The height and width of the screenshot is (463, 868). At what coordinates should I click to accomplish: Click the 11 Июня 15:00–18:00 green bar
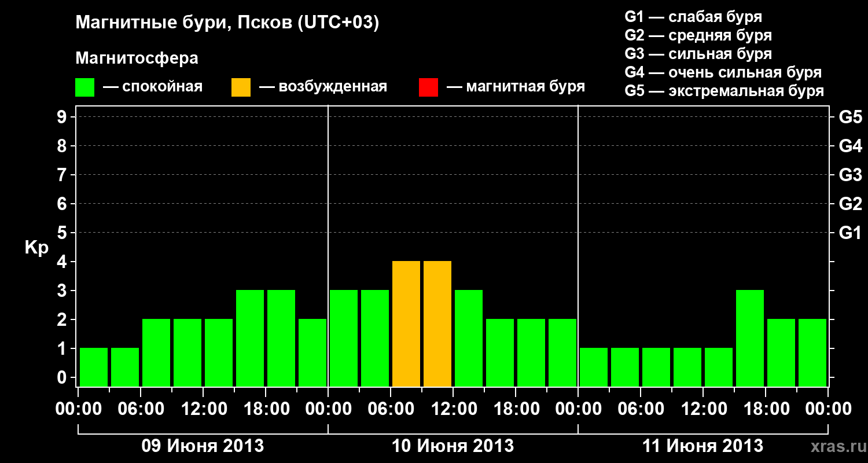[750, 339]
